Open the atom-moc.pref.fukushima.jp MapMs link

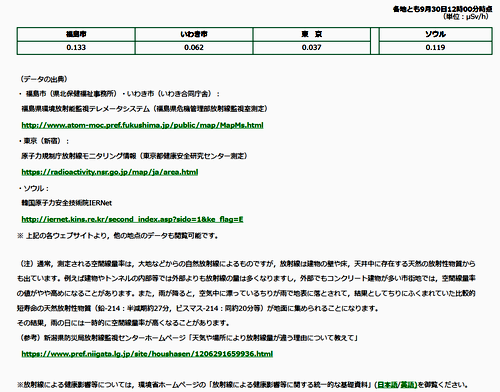point(142,125)
